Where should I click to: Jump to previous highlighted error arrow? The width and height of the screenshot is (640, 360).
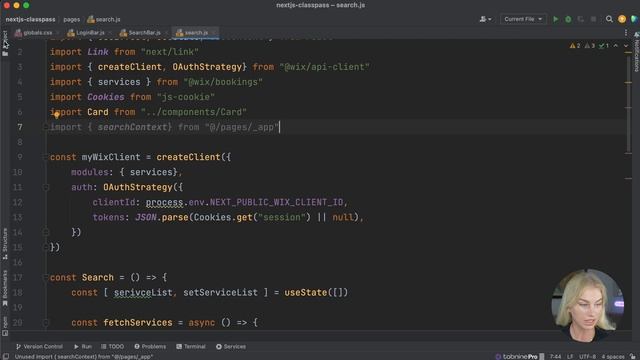[616, 46]
